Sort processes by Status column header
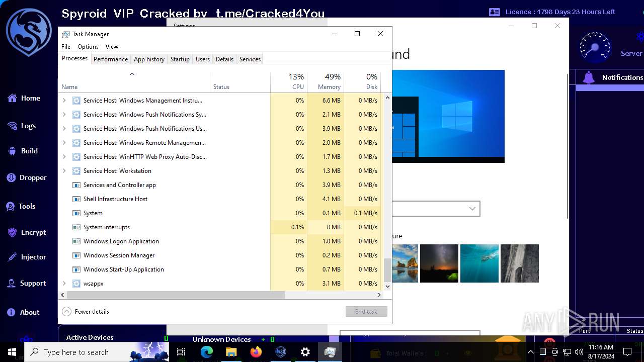644x362 pixels. [240, 81]
